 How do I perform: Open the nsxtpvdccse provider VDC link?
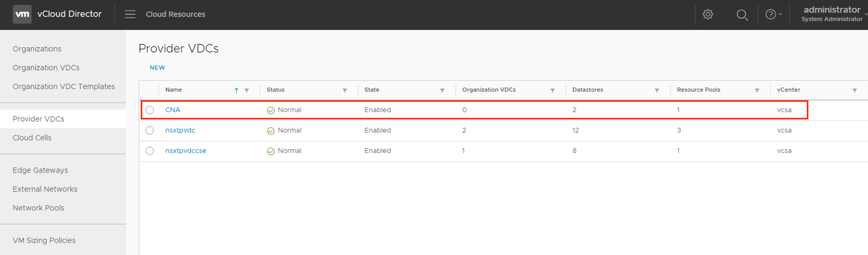(x=186, y=151)
